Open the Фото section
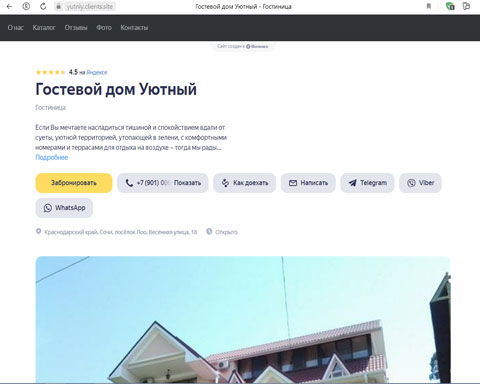This screenshot has height=384, width=480. (x=104, y=28)
